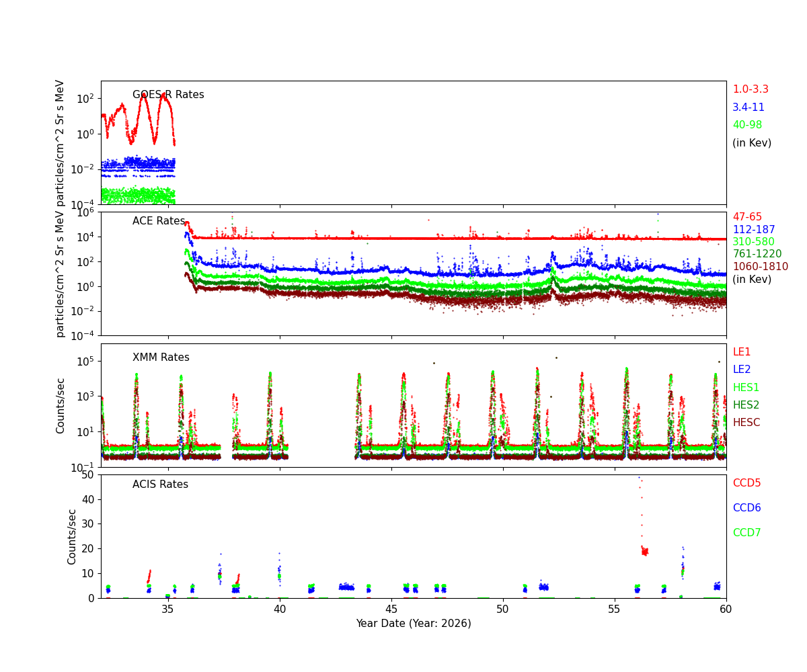Select the 1060-1810 ACE legend label
Image resolution: width=807 pixels, height=672 pixels.
tap(760, 267)
